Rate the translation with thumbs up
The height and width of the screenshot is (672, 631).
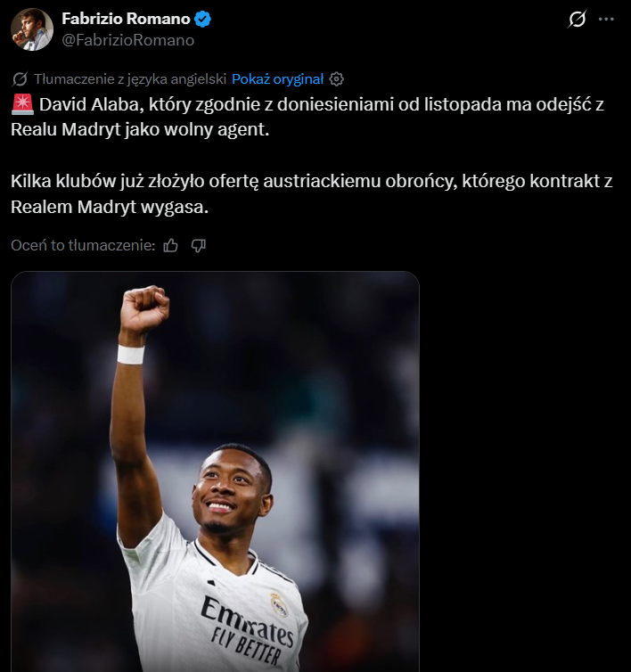click(x=171, y=245)
